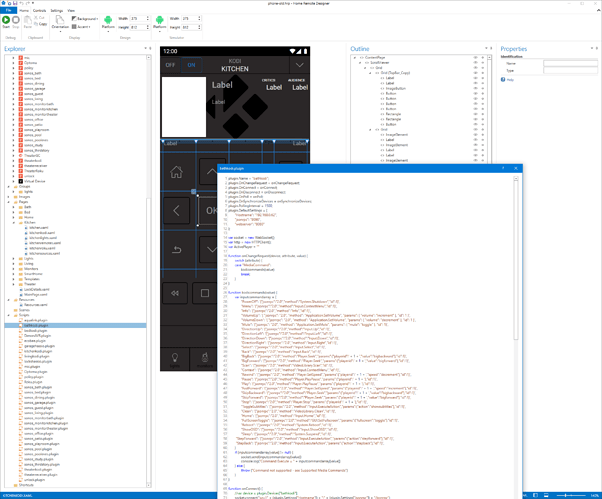Click the sonos_bath device icon in the Explorer

point(21,73)
